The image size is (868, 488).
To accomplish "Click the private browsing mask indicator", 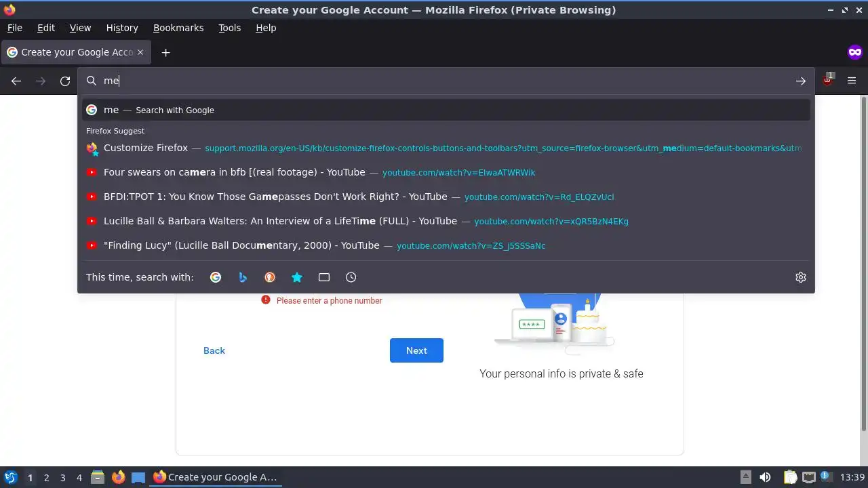I will pyautogui.click(x=855, y=52).
